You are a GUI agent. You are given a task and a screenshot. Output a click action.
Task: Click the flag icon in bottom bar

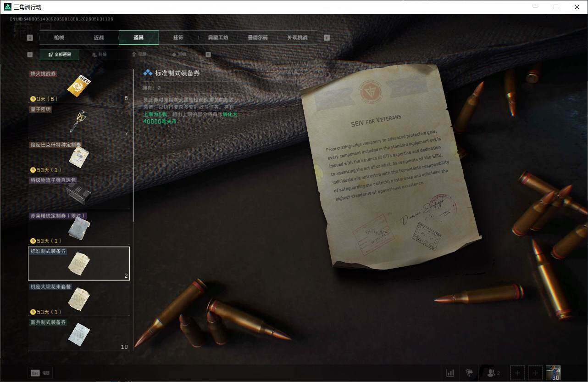[469, 373]
